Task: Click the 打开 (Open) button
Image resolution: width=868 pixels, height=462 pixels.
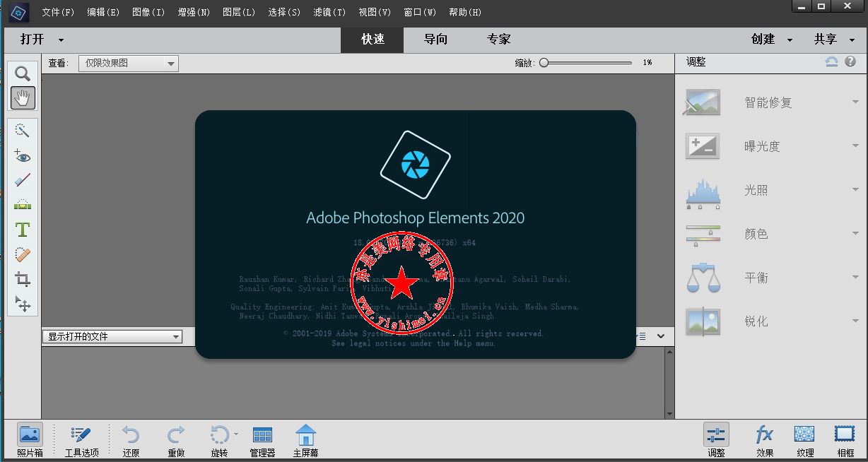Action: [32, 40]
